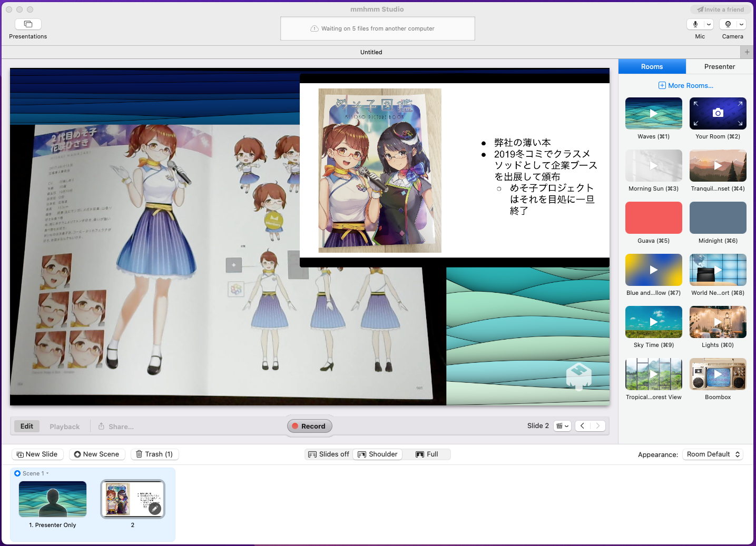Click the mmhmm logo on the stage
This screenshot has height=546, width=756.
coord(579,376)
